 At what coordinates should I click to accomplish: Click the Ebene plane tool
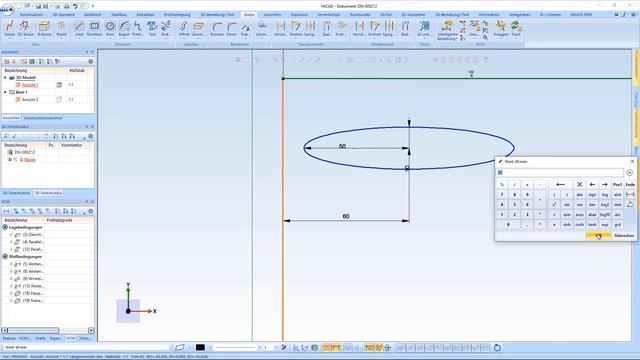point(44,28)
